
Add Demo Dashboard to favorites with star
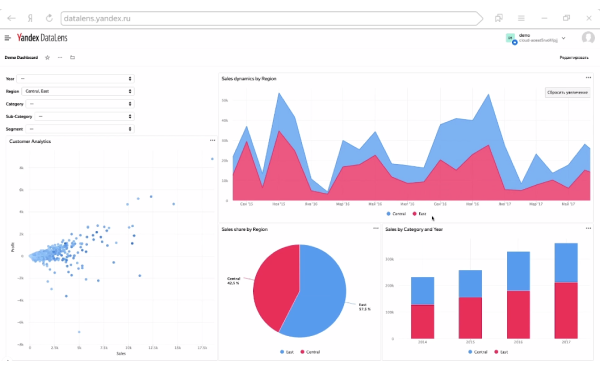click(x=47, y=58)
